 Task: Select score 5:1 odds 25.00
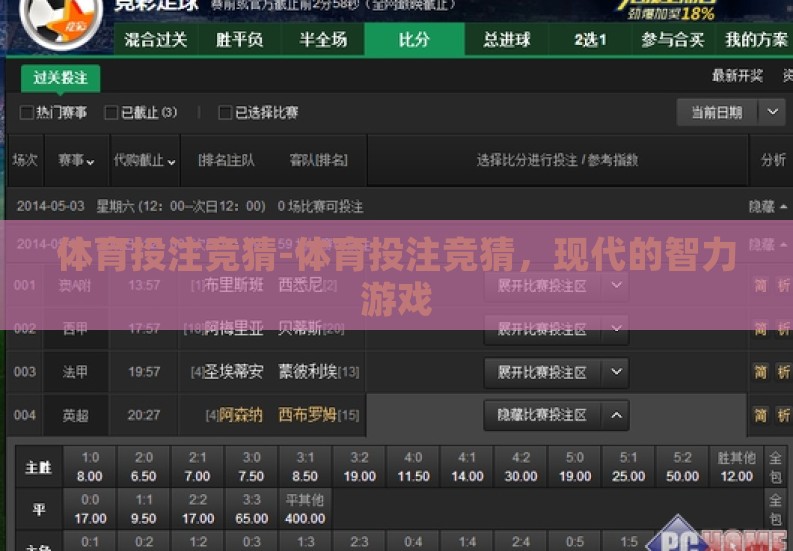click(x=629, y=467)
